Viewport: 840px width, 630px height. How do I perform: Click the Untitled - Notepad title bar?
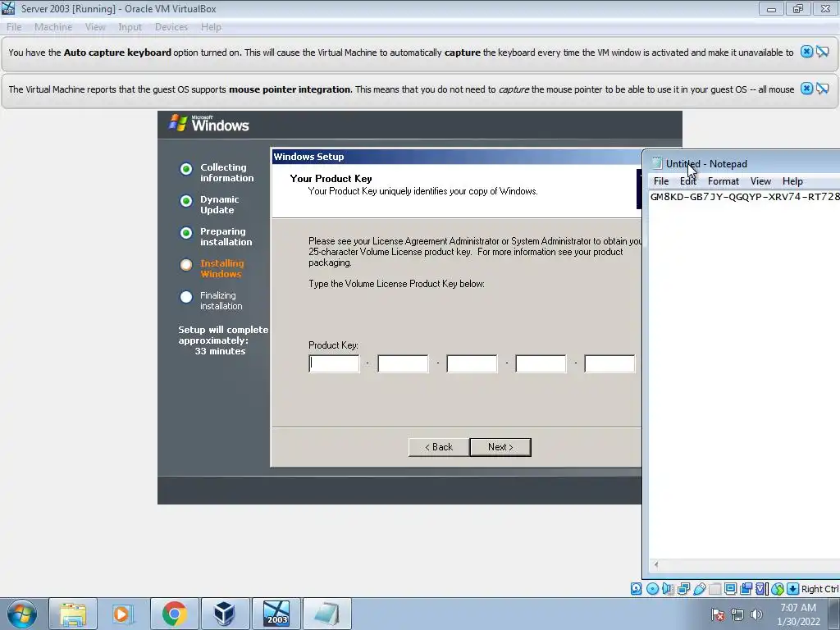[742, 163]
